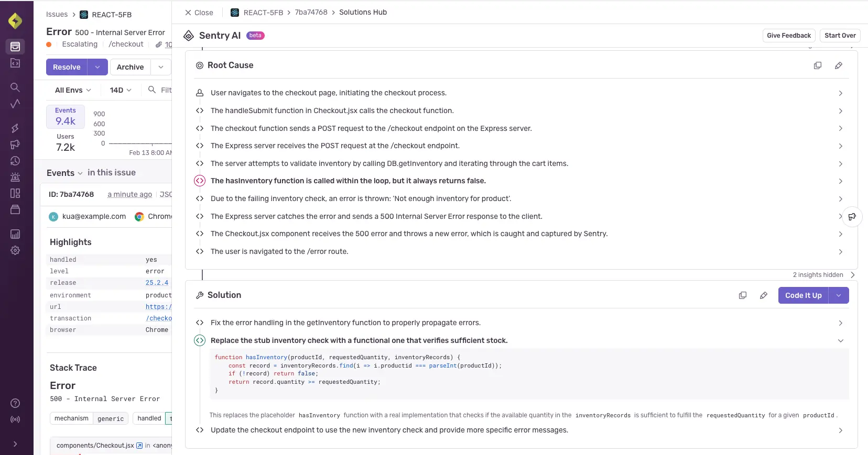
Task: Click the broadcast what's-new sidebar icon
Action: pos(15,419)
